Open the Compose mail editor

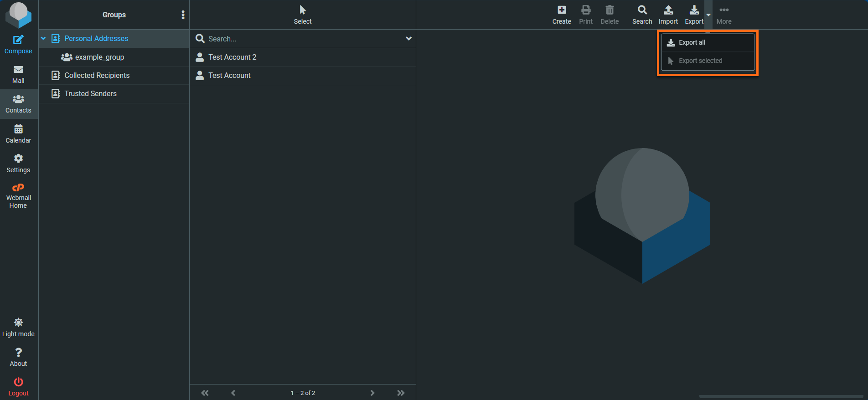tap(18, 45)
